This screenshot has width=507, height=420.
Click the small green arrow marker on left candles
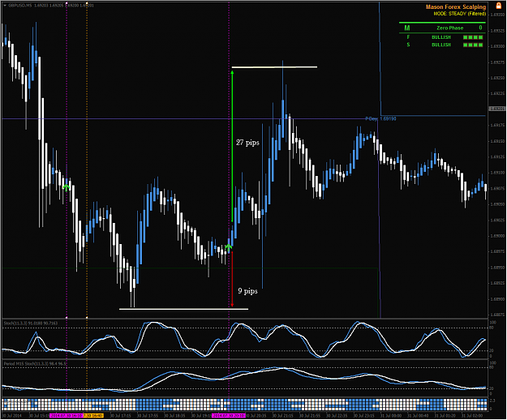coord(66,187)
